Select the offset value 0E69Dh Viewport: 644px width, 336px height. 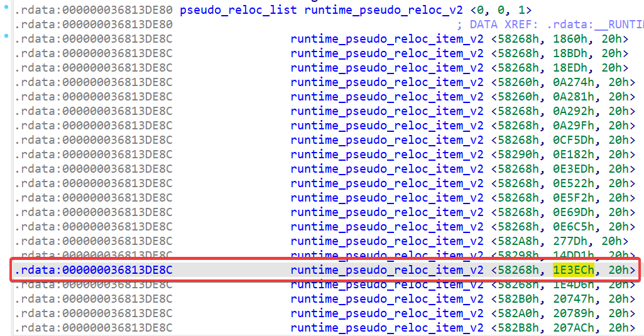(x=574, y=212)
